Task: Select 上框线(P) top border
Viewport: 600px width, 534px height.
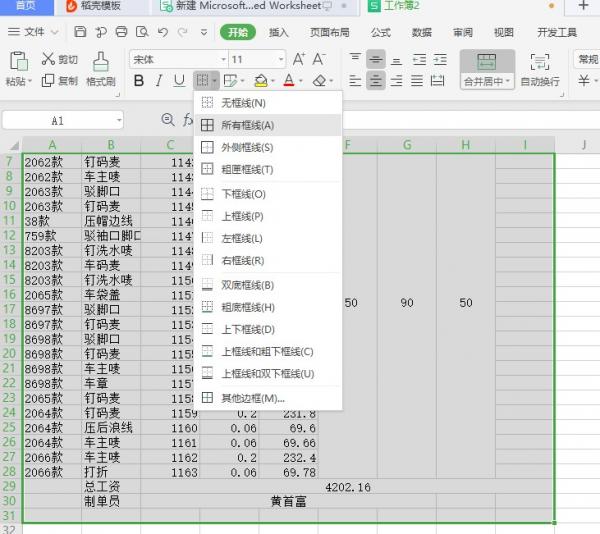Action: [x=267, y=217]
